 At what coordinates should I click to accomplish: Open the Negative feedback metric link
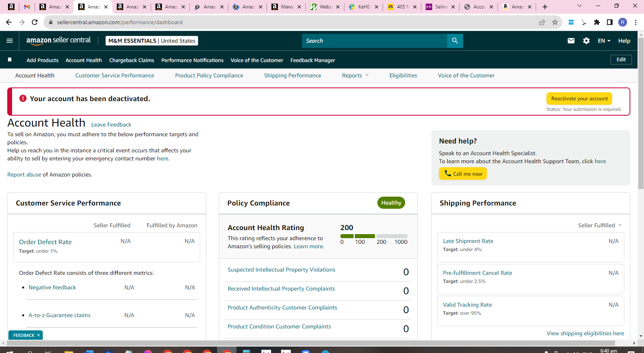[x=52, y=287]
